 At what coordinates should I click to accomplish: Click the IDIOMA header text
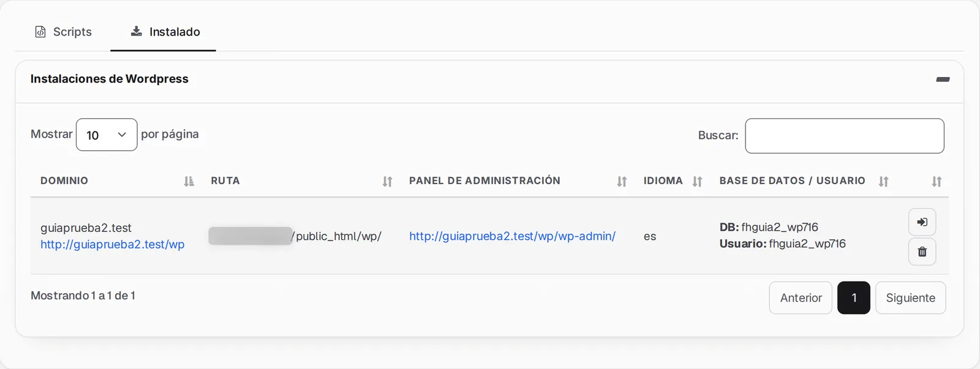point(663,181)
